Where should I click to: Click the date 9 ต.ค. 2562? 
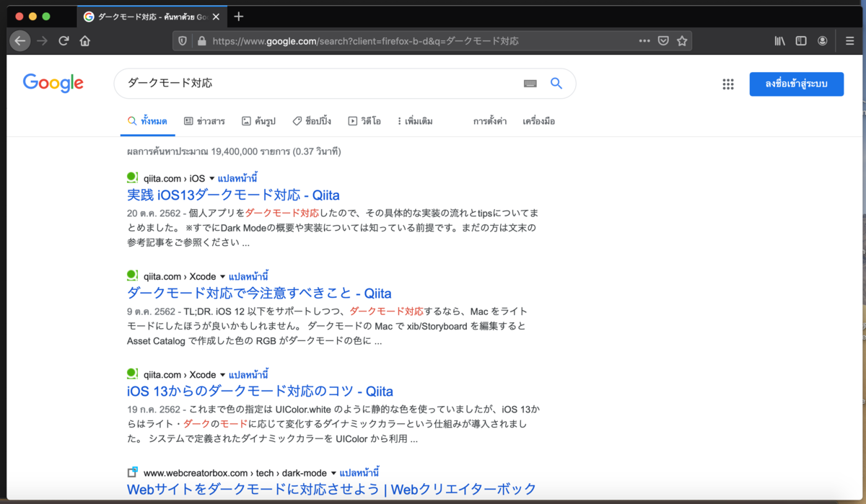[x=150, y=311]
